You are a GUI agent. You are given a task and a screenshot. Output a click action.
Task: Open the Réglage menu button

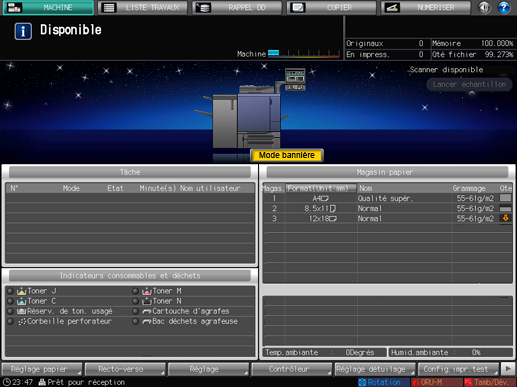point(208,369)
